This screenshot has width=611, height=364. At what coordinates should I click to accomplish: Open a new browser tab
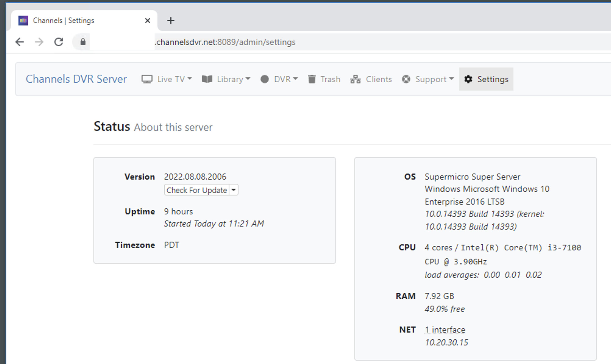[171, 20]
